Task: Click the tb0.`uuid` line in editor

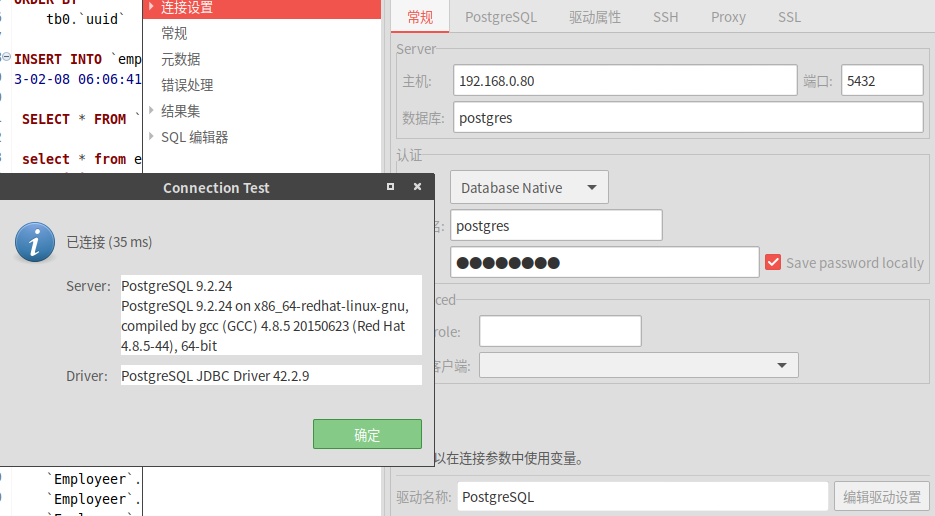Action: tap(86, 19)
